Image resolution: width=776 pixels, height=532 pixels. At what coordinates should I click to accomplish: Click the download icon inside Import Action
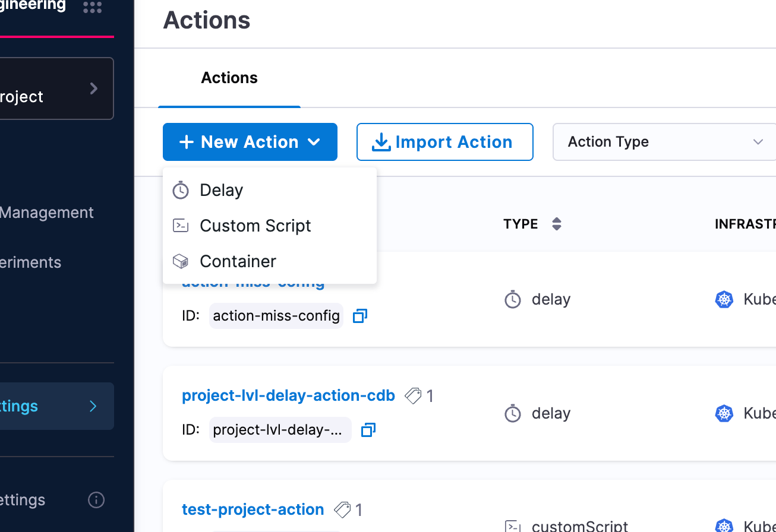click(x=381, y=142)
